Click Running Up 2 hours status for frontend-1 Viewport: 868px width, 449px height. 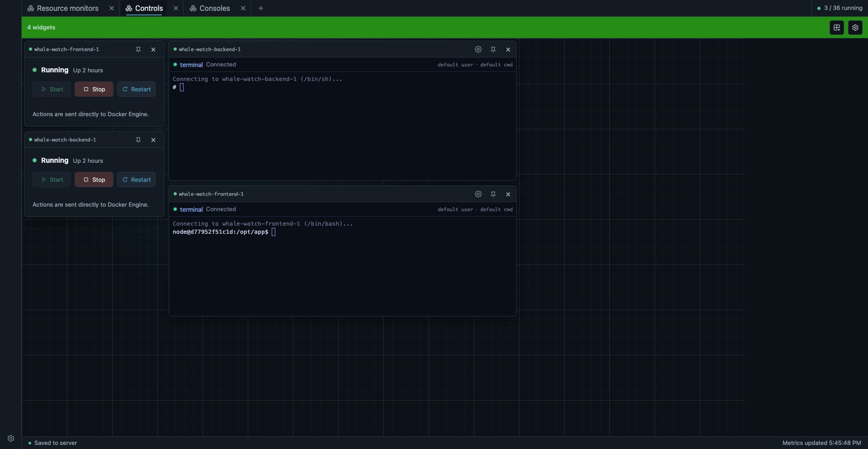68,70
